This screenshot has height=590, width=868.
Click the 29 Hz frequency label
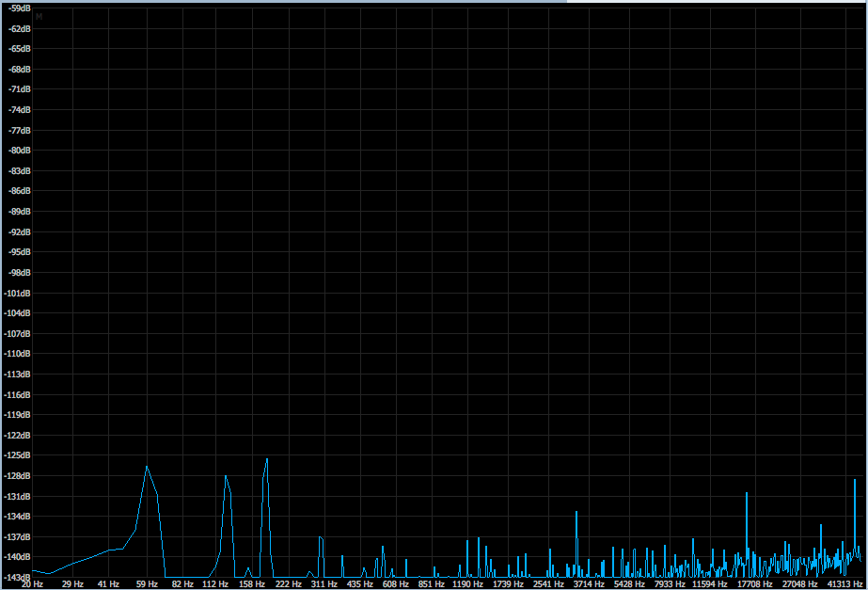tap(72, 584)
